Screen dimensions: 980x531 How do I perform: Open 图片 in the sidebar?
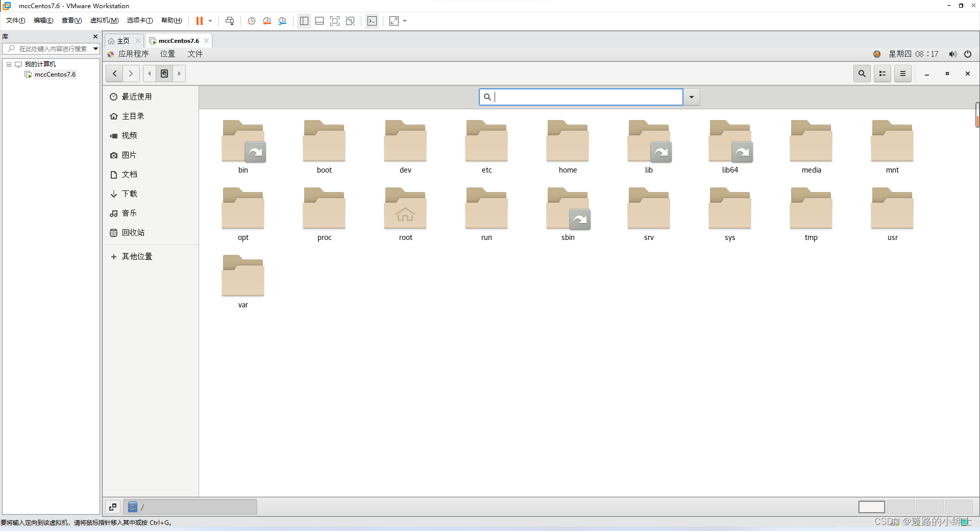(x=151, y=155)
